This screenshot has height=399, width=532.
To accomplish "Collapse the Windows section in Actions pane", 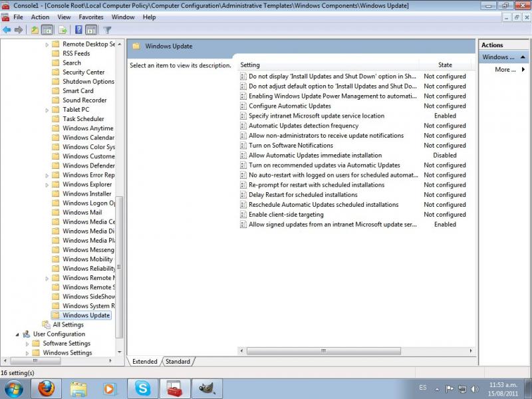I will click(x=523, y=57).
